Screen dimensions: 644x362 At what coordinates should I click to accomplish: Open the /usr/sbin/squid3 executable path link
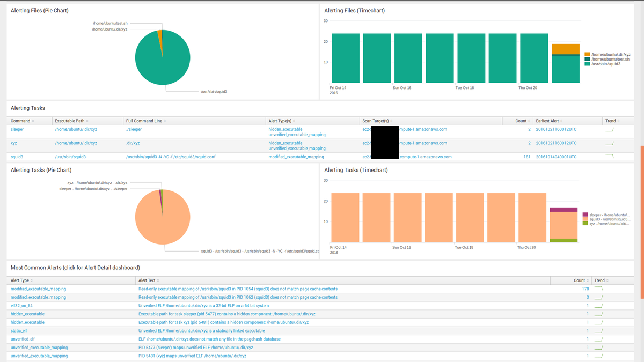(x=70, y=157)
